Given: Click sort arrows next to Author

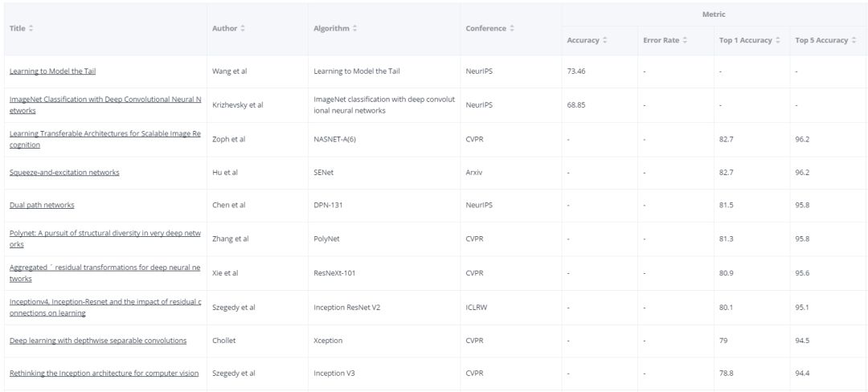Looking at the screenshot, I should (243, 29).
